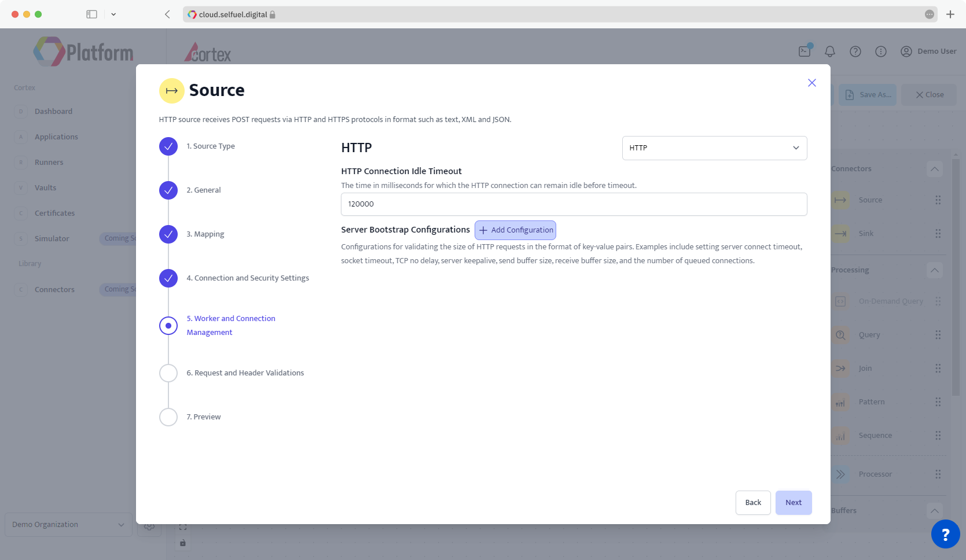Select the Pattern processing icon
This screenshot has height=560, width=966.
[x=840, y=402]
